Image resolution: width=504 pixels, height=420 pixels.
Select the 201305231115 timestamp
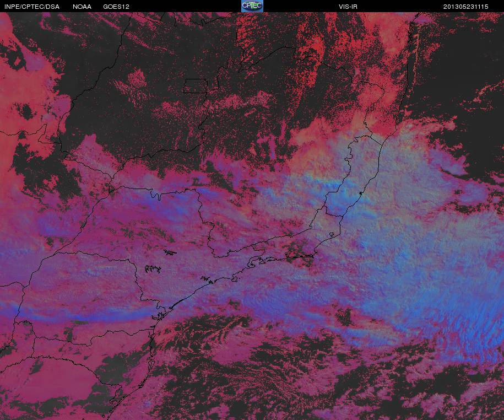click(x=466, y=7)
